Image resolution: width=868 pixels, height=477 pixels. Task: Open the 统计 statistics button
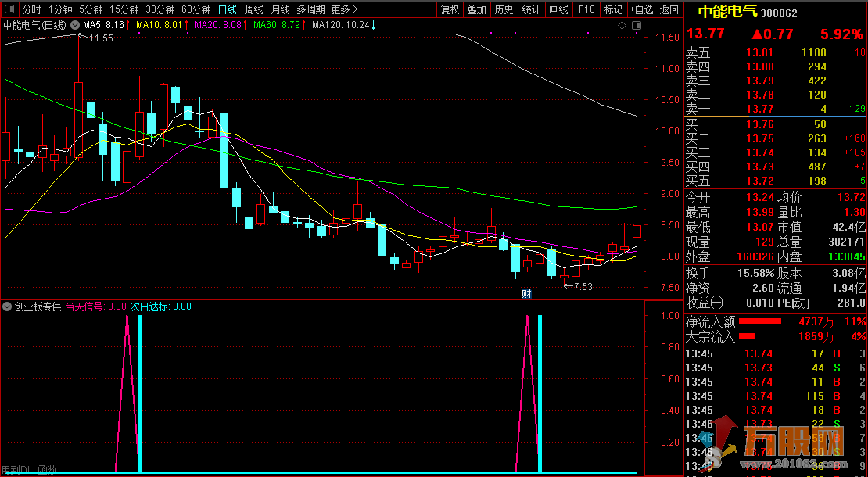(x=531, y=9)
